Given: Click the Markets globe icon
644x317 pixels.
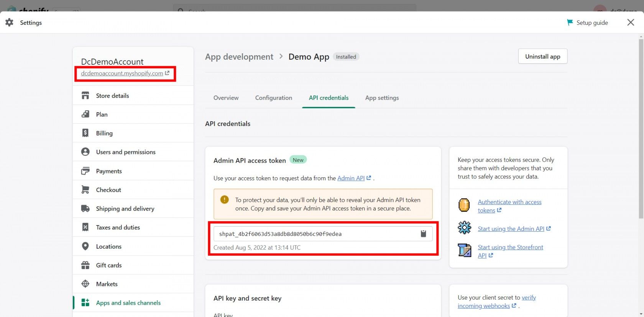Looking at the screenshot, I should click(x=85, y=284).
